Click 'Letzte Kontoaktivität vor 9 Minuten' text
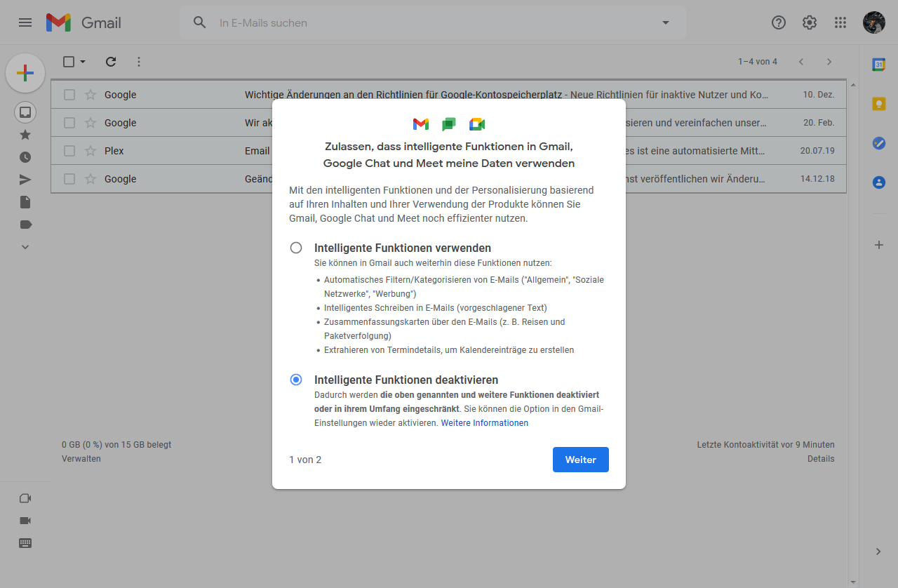Viewport: 898px width, 588px height. (766, 445)
